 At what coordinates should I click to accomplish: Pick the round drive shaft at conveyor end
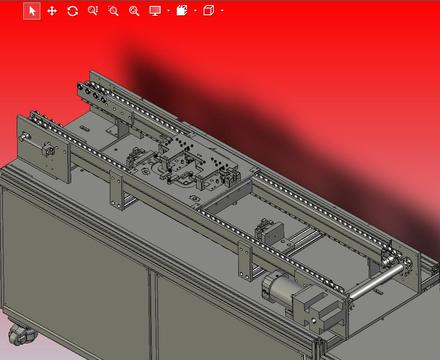376,282
